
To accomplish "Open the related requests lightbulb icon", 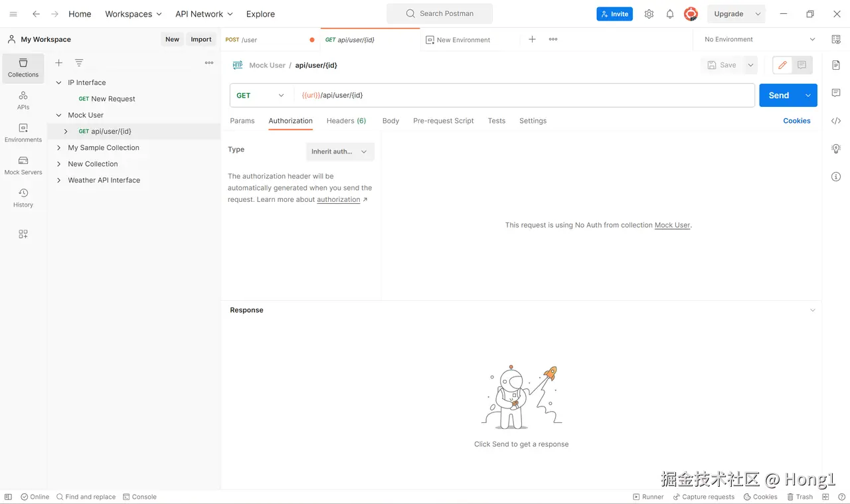I will tap(836, 149).
